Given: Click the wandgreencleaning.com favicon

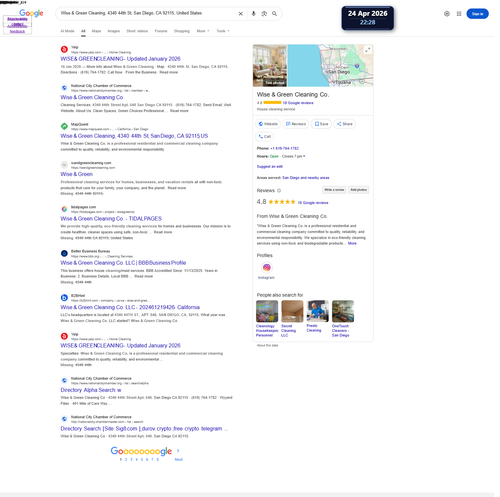Looking at the screenshot, I should coord(64,165).
